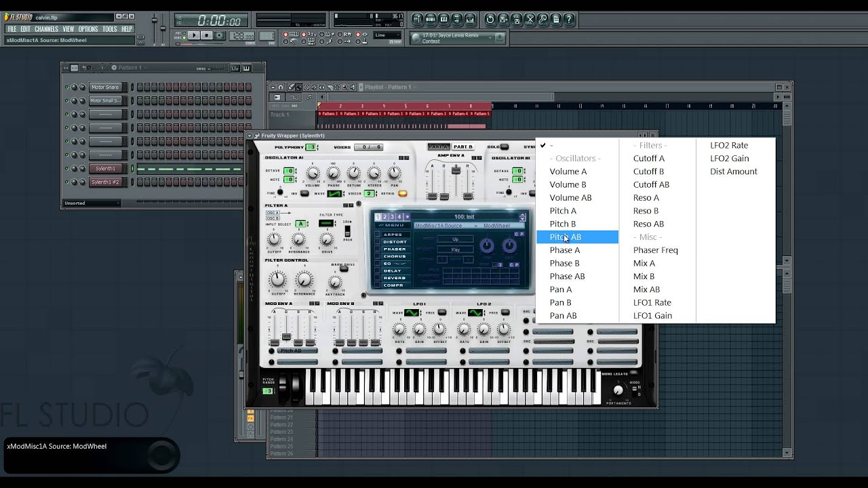The width and height of the screenshot is (868, 488).
Task: Enable the CHORUS effect checkbox
Action: (378, 257)
